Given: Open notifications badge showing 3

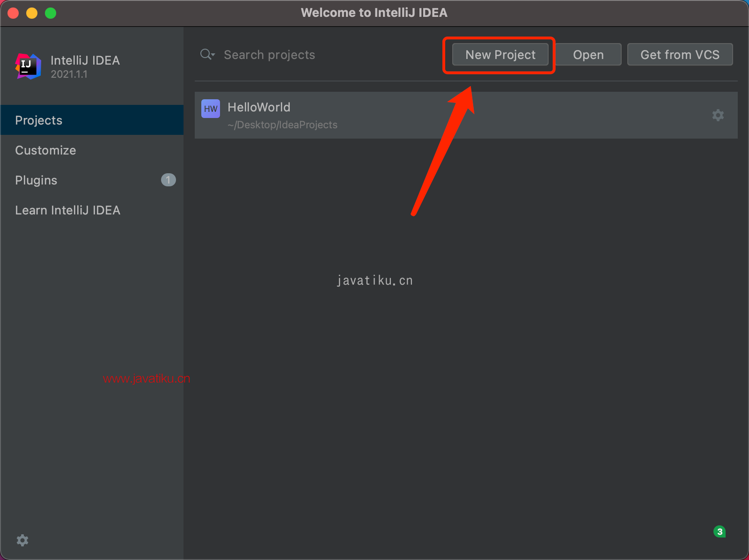Looking at the screenshot, I should click(x=720, y=531).
